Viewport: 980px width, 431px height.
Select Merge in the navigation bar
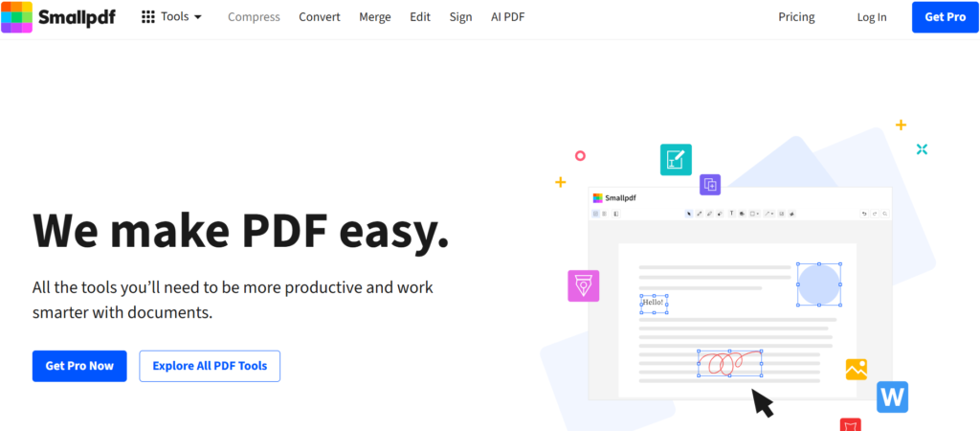point(374,17)
